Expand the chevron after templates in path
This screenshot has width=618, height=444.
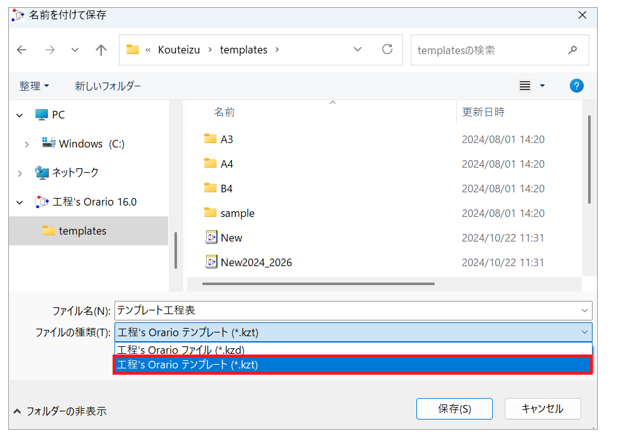277,50
